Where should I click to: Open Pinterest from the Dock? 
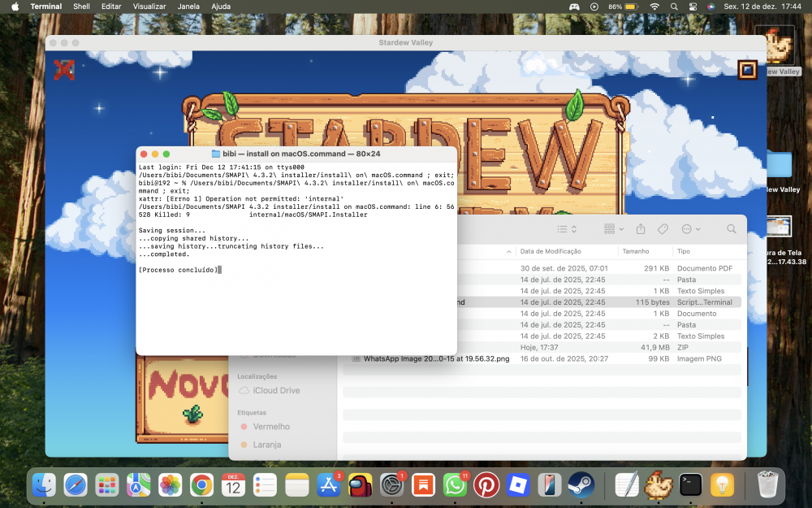486,485
